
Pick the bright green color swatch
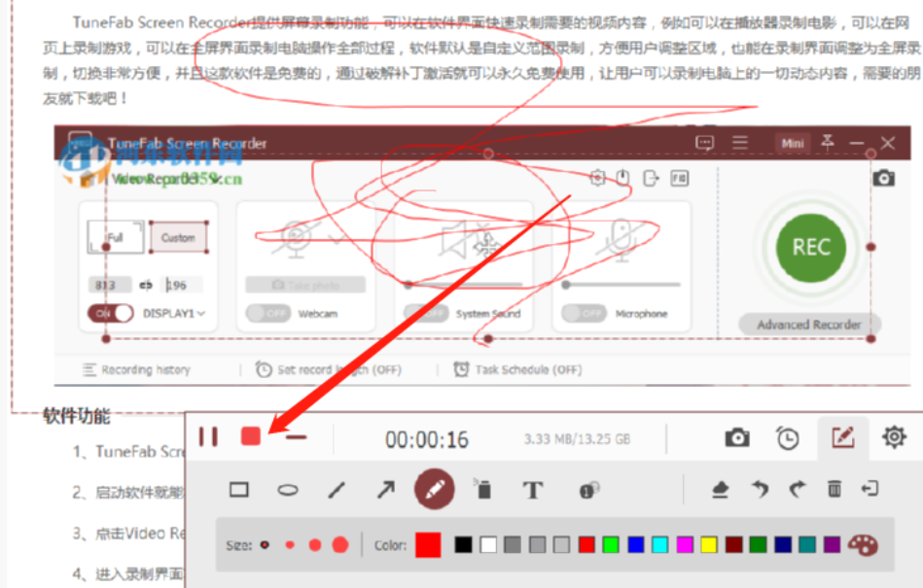[611, 545]
